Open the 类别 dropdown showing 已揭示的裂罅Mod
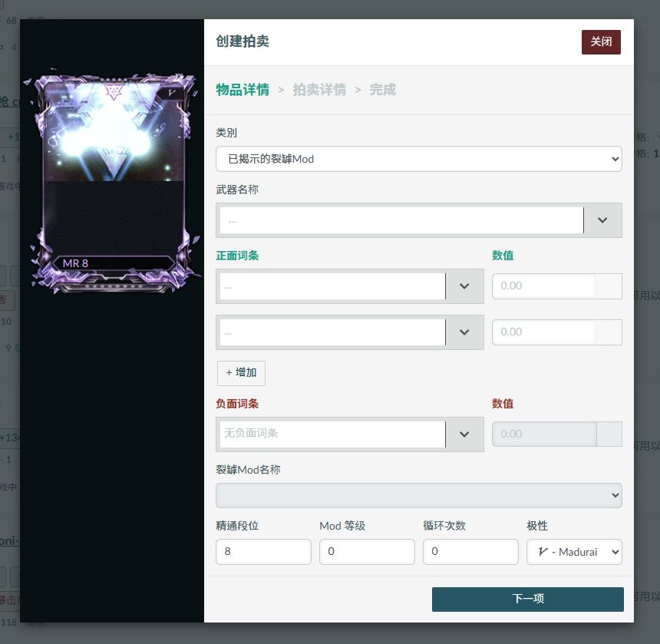 (419, 159)
